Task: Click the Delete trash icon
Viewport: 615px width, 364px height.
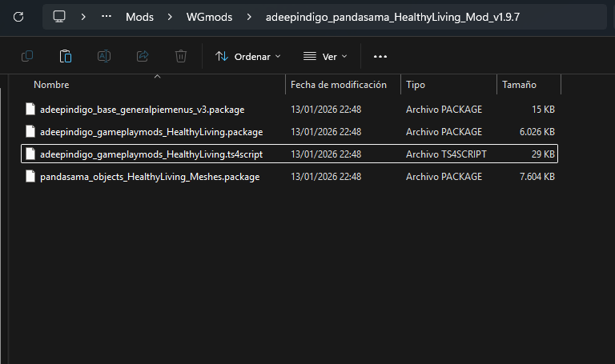Action: (181, 56)
